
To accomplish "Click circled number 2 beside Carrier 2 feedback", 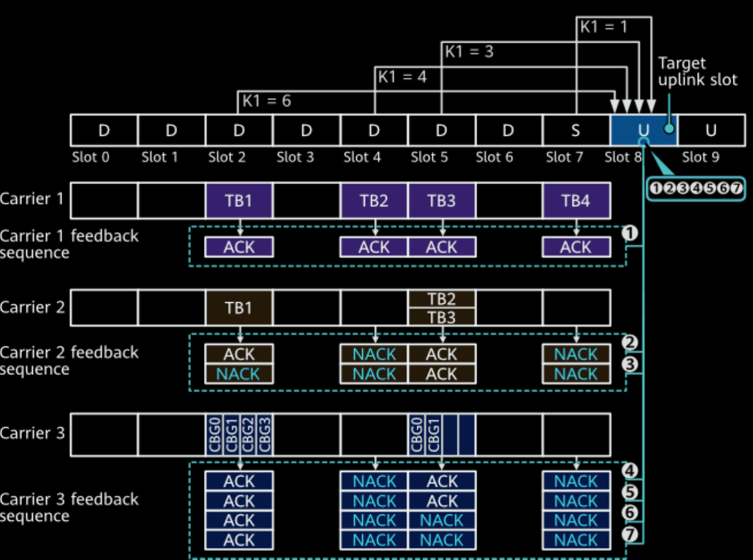I will (x=631, y=343).
